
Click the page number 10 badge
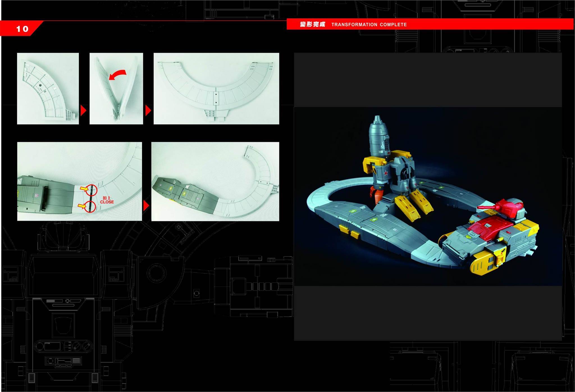(22, 29)
